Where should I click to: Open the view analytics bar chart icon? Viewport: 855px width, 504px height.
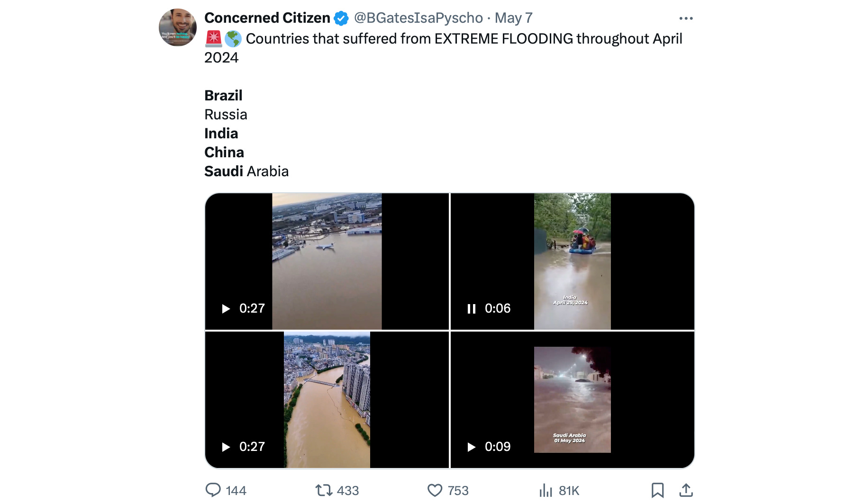546,490
